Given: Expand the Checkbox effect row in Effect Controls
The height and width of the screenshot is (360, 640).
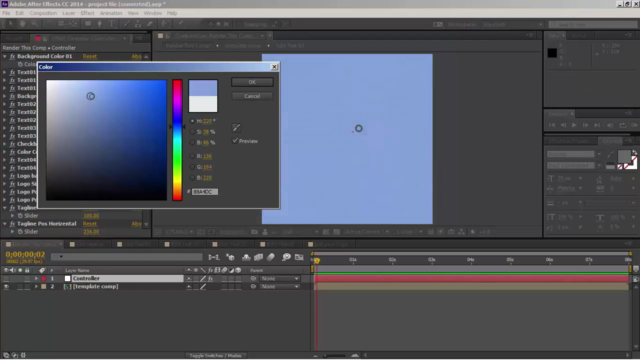Looking at the screenshot, I should pyautogui.click(x=5, y=144).
